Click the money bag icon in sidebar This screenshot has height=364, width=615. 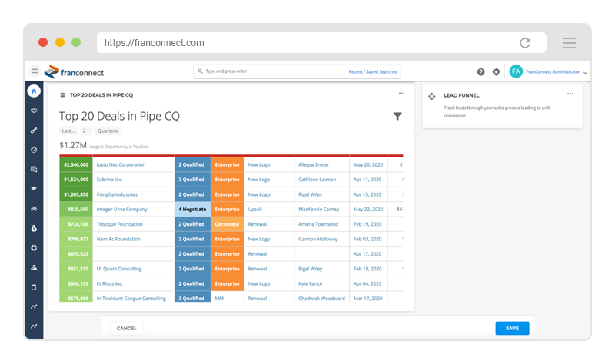tap(34, 228)
